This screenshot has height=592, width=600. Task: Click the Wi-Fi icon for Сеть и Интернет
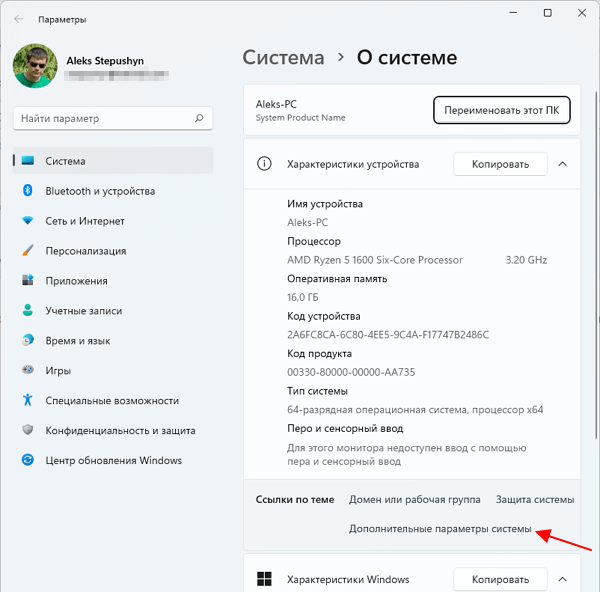pyautogui.click(x=28, y=220)
